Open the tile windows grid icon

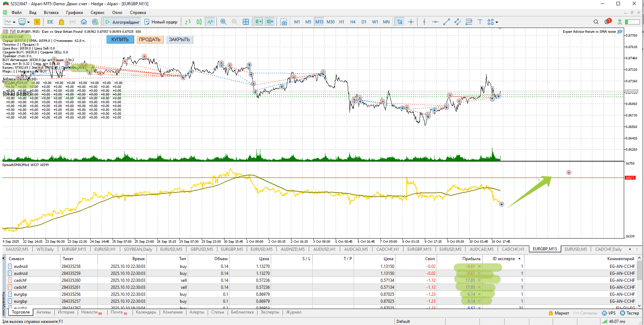[246, 22]
